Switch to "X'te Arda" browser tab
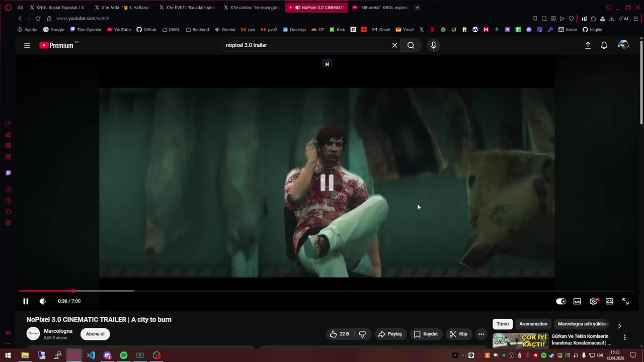Screen dimensions: 644x362 click(123, 8)
